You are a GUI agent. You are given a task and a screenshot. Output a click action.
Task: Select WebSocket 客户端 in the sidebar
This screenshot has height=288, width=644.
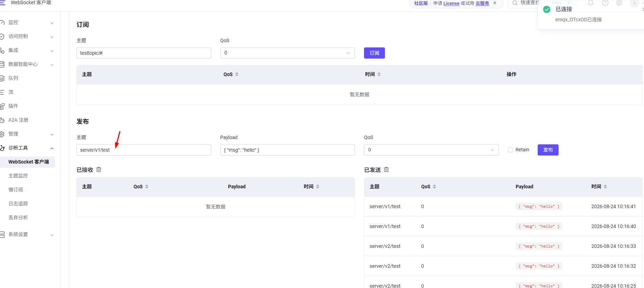(x=28, y=162)
